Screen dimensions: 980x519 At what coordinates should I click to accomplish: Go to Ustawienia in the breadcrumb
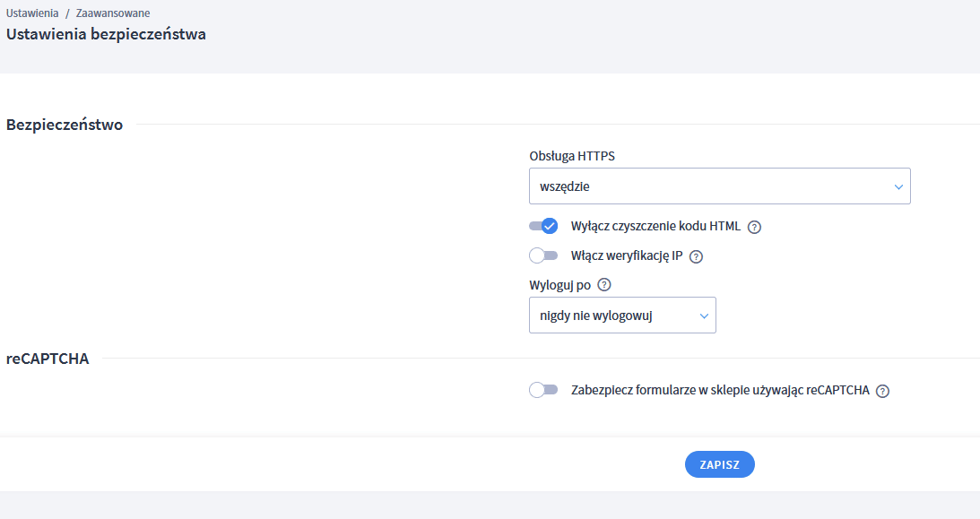32,13
